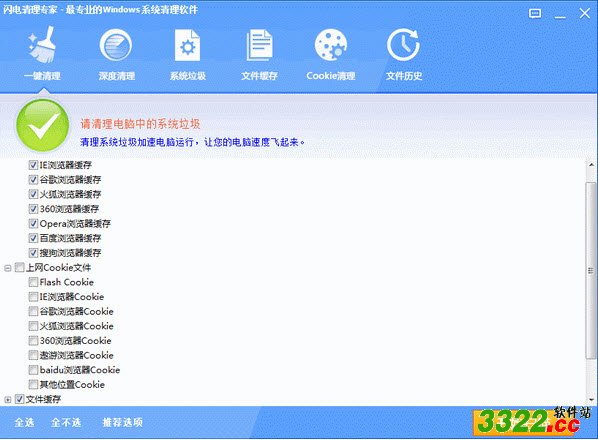Screen dimensions: 598x440
Task: Check 火狐浏览器Cookie checkbox
Action: [x=34, y=326]
